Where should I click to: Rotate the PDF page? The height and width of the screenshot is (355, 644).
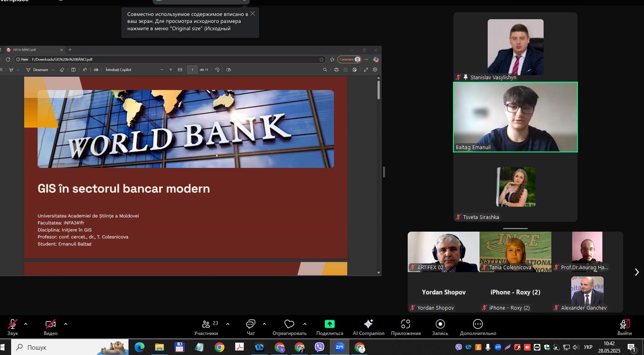pyautogui.click(x=217, y=70)
